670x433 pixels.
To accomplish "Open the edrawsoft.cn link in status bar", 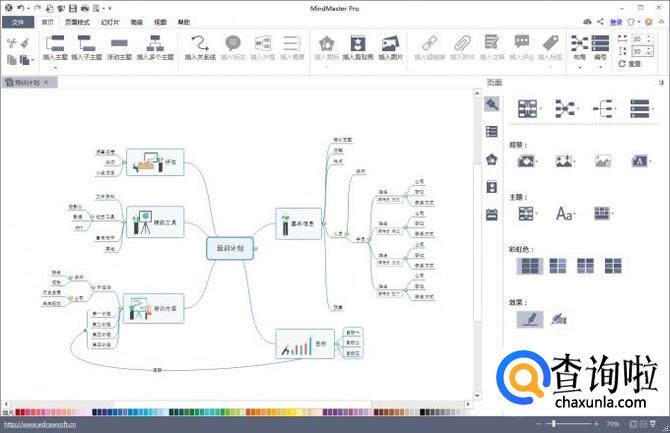I will (40, 424).
